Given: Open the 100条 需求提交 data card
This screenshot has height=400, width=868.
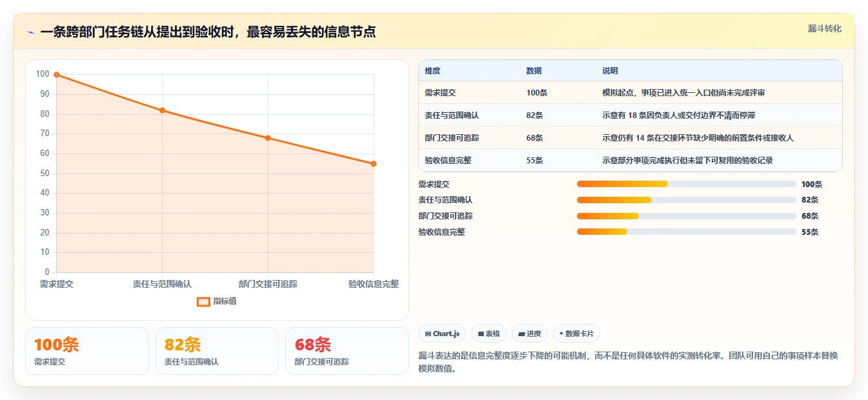Looking at the screenshot, I should (x=87, y=351).
